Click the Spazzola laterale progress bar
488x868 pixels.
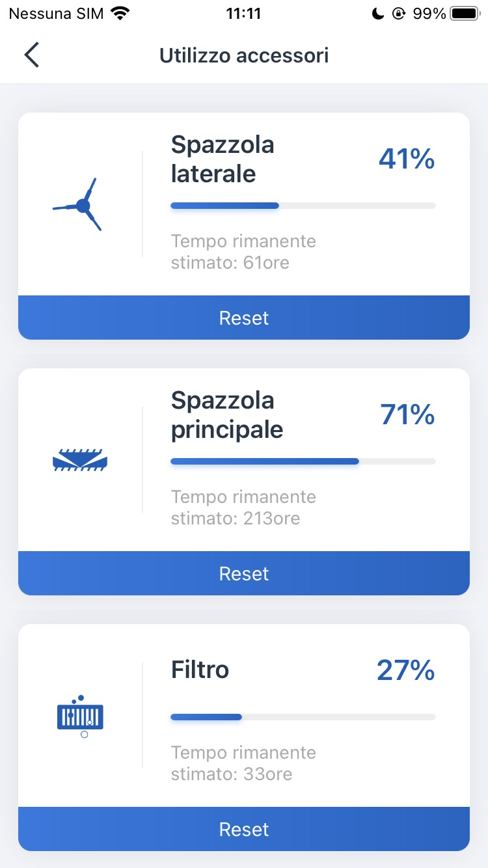[x=303, y=206]
